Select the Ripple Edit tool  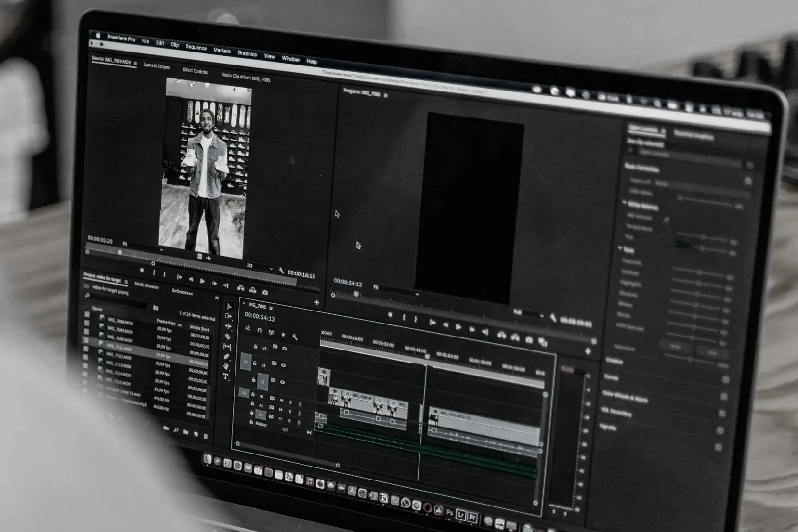click(228, 326)
